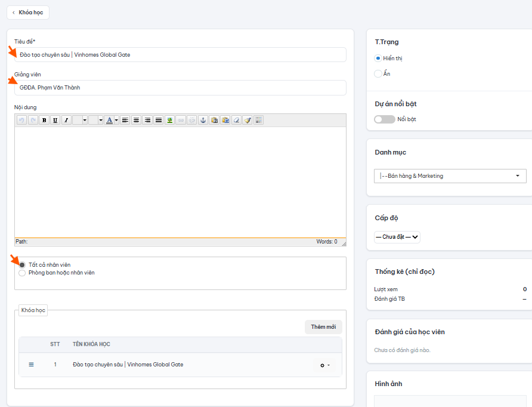This screenshot has width=532, height=407.
Task: Click the Undo icon in the editor toolbar
Action: [x=21, y=120]
